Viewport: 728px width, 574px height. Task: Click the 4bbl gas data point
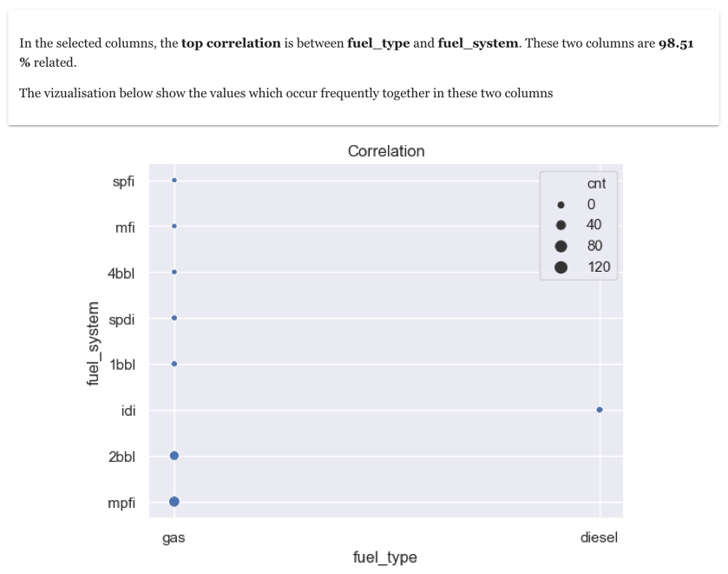[x=174, y=272]
